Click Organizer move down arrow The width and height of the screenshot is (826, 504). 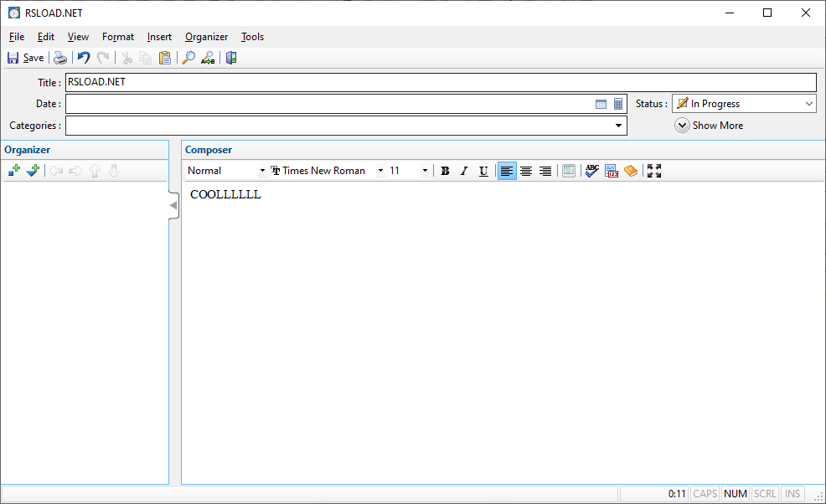[x=114, y=171]
